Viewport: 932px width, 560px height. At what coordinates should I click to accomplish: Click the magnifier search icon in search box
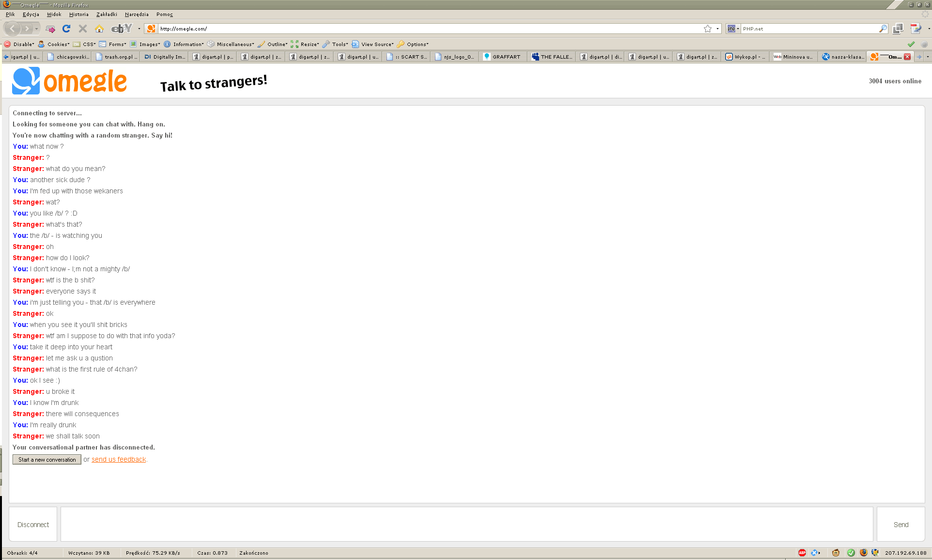(x=883, y=29)
